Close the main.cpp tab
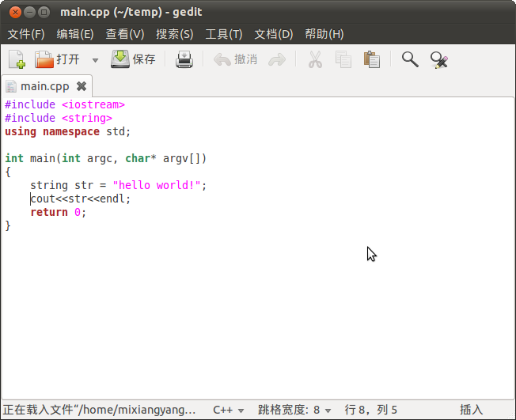 82,86
